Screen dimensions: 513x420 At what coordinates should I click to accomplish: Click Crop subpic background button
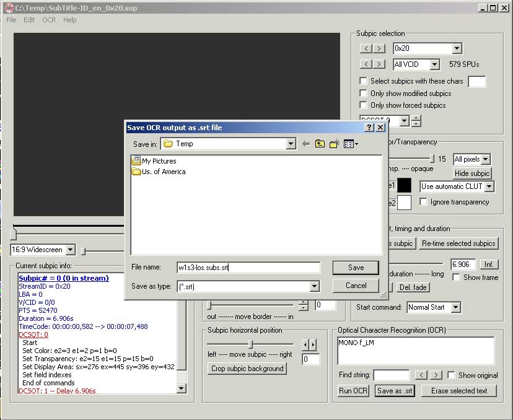point(247,369)
